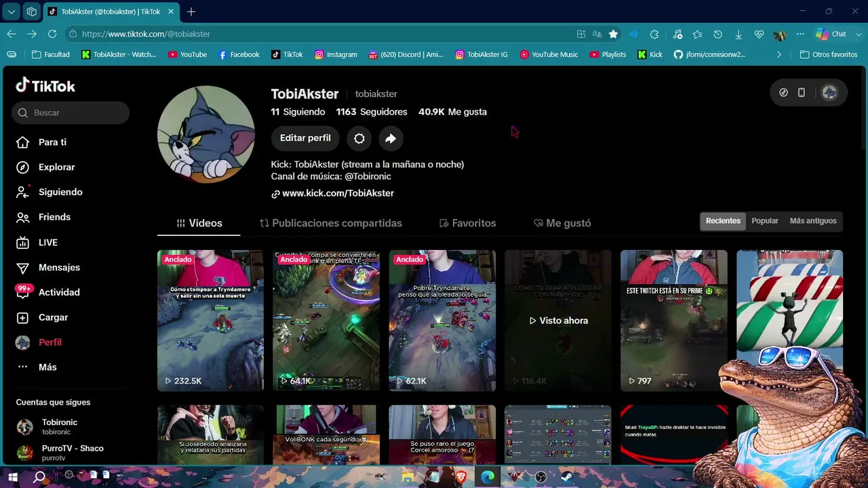
Task: Sort videos by Recientes
Action: coord(723,221)
